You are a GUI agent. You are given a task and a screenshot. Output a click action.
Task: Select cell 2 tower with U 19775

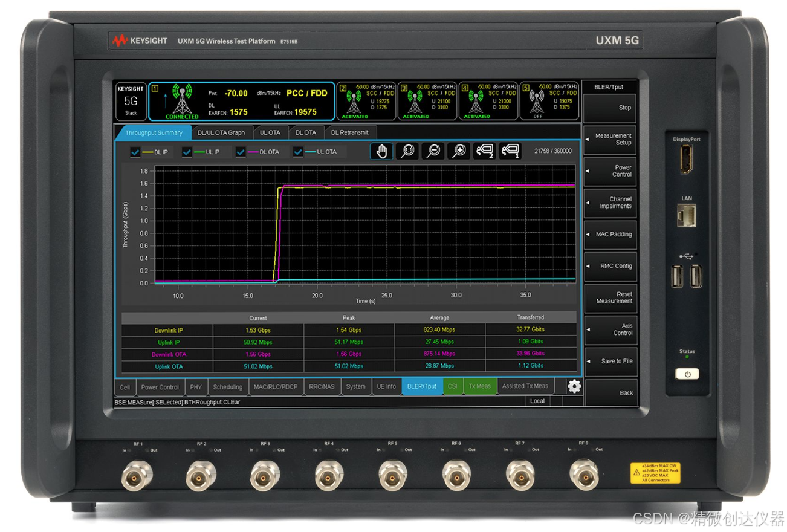pyautogui.click(x=354, y=101)
